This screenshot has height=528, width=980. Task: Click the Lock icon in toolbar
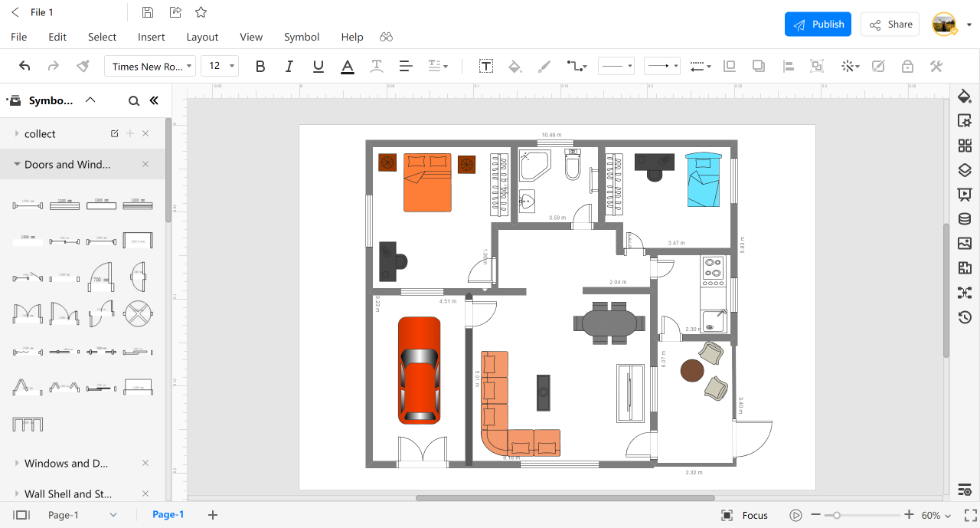(x=907, y=67)
